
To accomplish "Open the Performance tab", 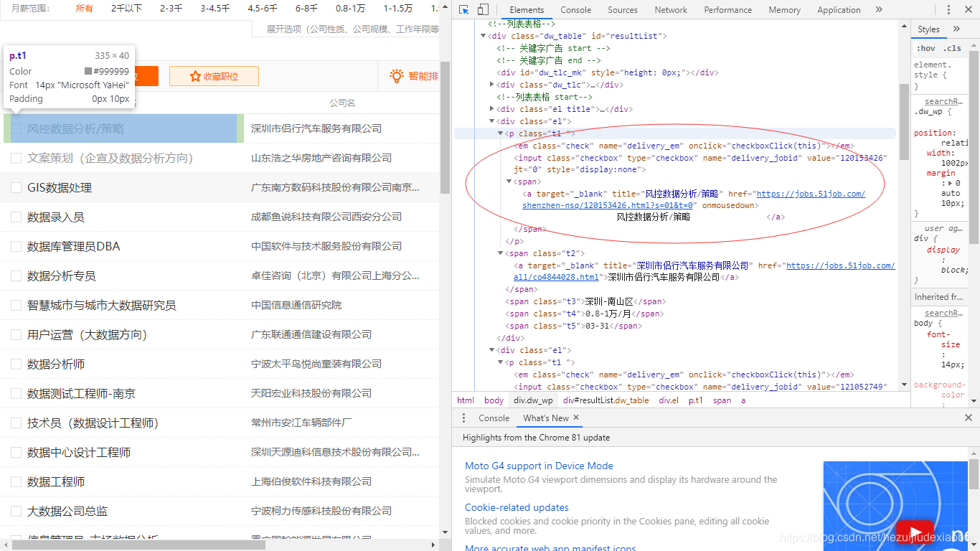I will point(728,10).
